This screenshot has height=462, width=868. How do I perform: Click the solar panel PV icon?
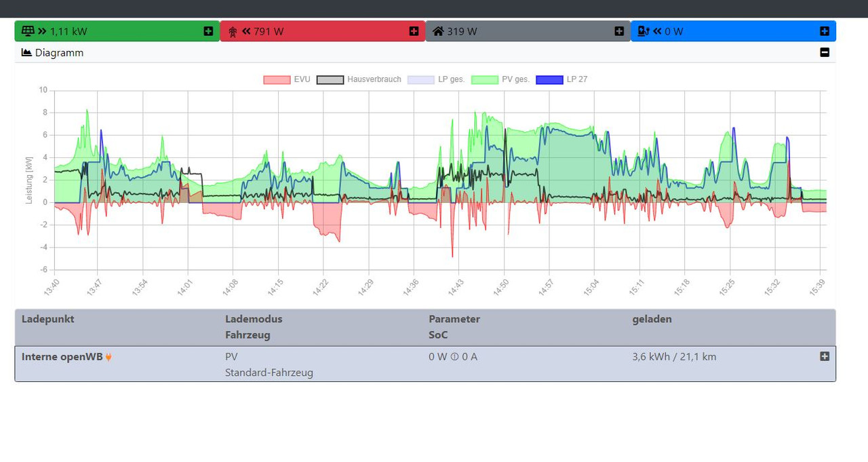click(x=28, y=31)
